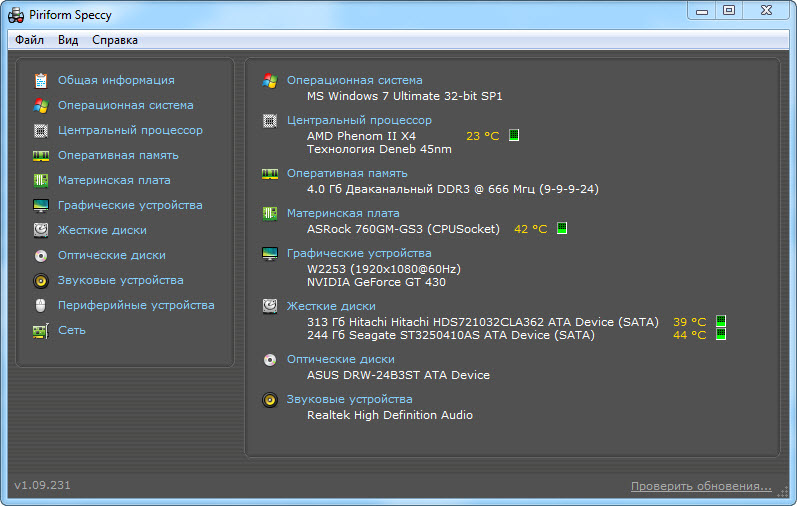Click the Жесткие диски heading in summary
797x506 pixels.
click(331, 306)
